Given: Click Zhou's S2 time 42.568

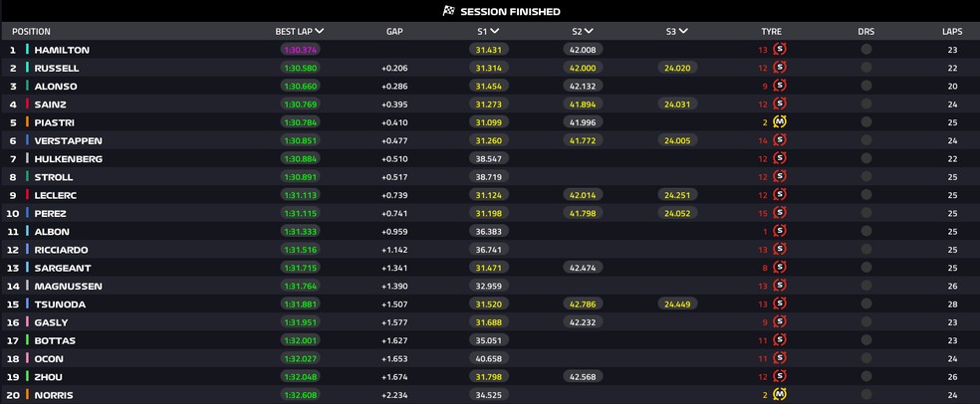Looking at the screenshot, I should [x=583, y=376].
